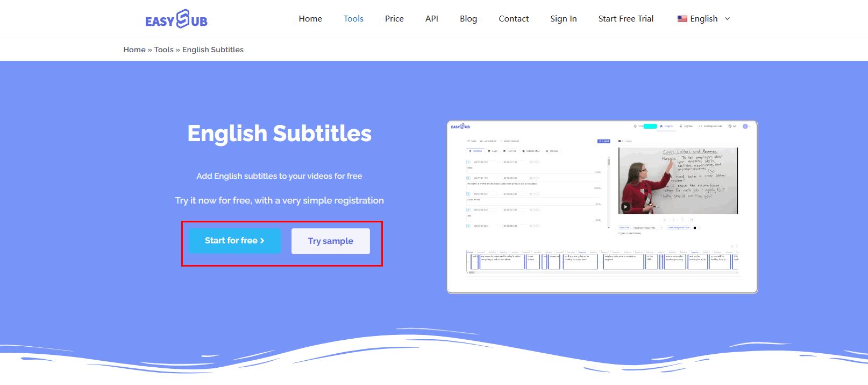Click the Start for free button
Screen dimensions: 868x385
pyautogui.click(x=234, y=241)
